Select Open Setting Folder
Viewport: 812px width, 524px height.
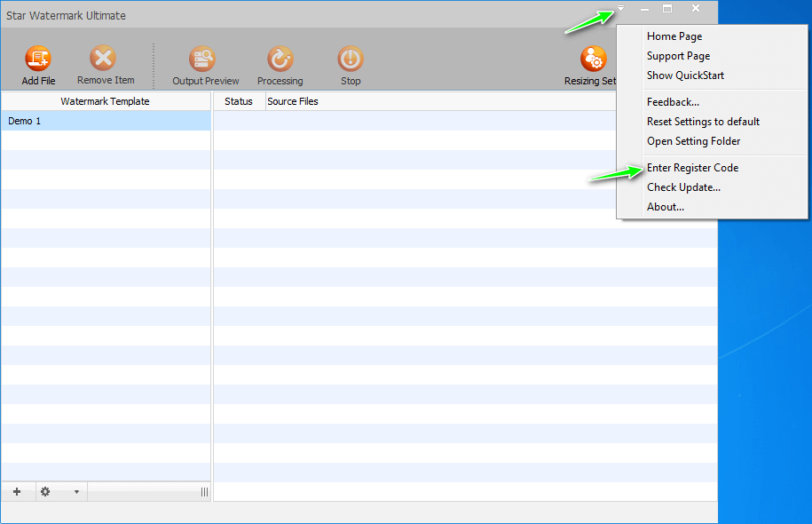pos(693,141)
